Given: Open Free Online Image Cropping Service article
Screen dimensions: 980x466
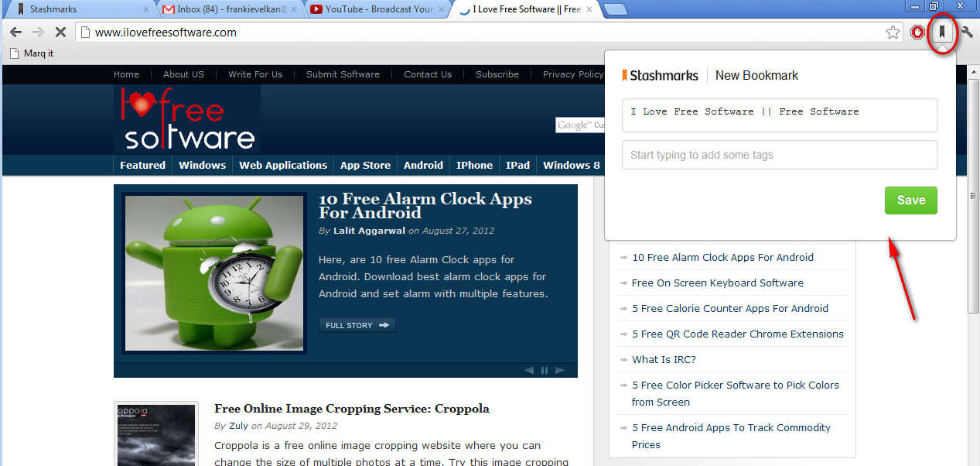Looking at the screenshot, I should tap(352, 409).
